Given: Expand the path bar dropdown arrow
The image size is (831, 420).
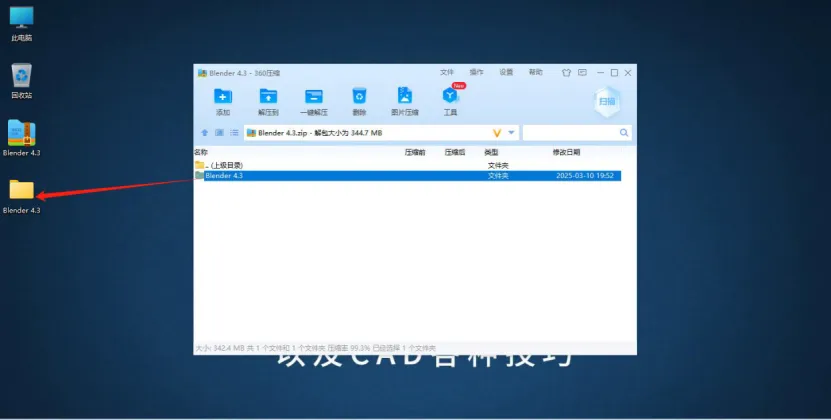Looking at the screenshot, I should 511,133.
